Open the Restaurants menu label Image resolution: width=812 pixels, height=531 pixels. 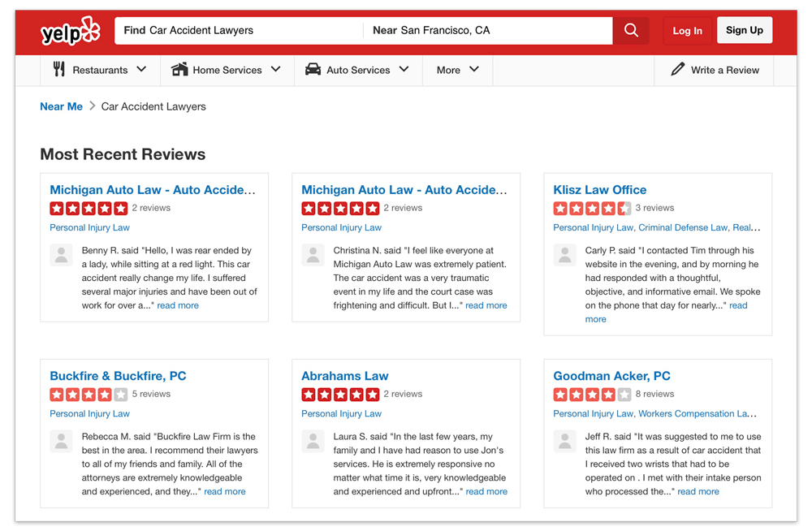point(100,70)
